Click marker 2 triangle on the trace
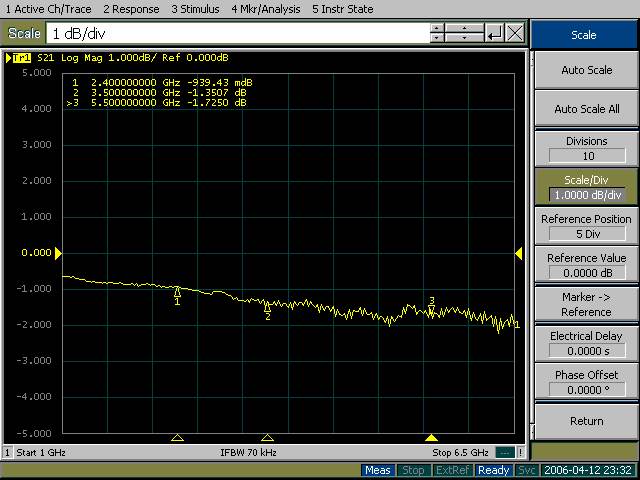 (267, 307)
